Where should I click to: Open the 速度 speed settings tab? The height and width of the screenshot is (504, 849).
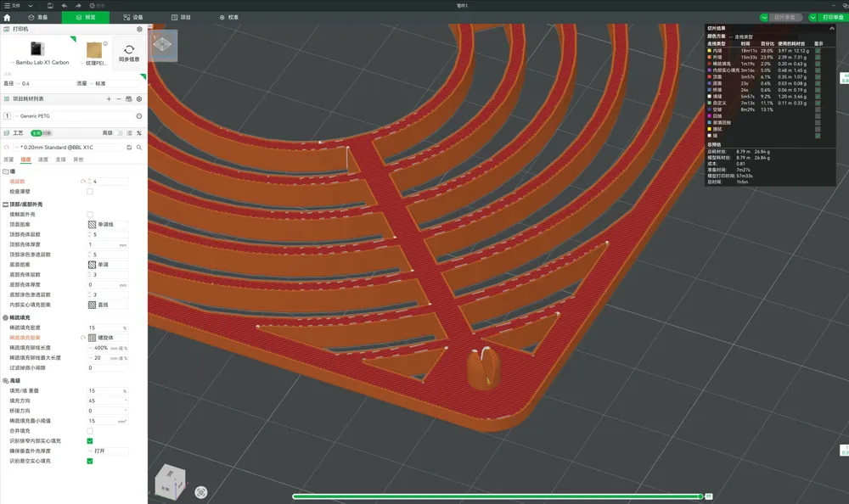click(x=43, y=160)
